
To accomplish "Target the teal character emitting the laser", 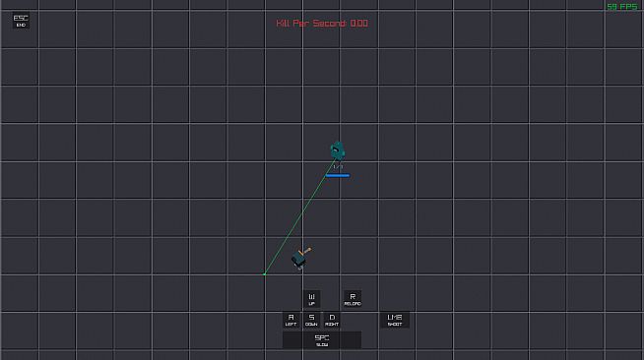I will click(x=338, y=150).
